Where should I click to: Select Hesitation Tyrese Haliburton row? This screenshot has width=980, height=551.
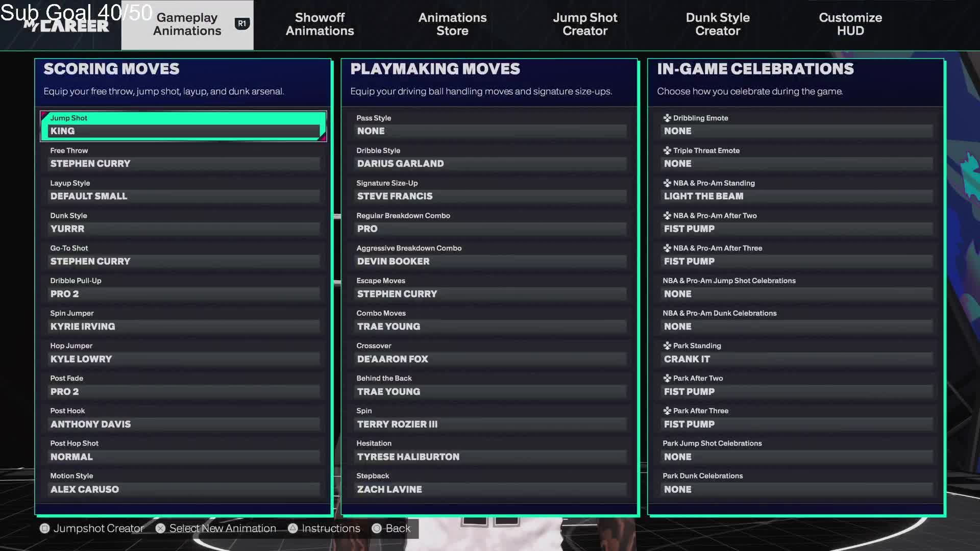coord(490,451)
